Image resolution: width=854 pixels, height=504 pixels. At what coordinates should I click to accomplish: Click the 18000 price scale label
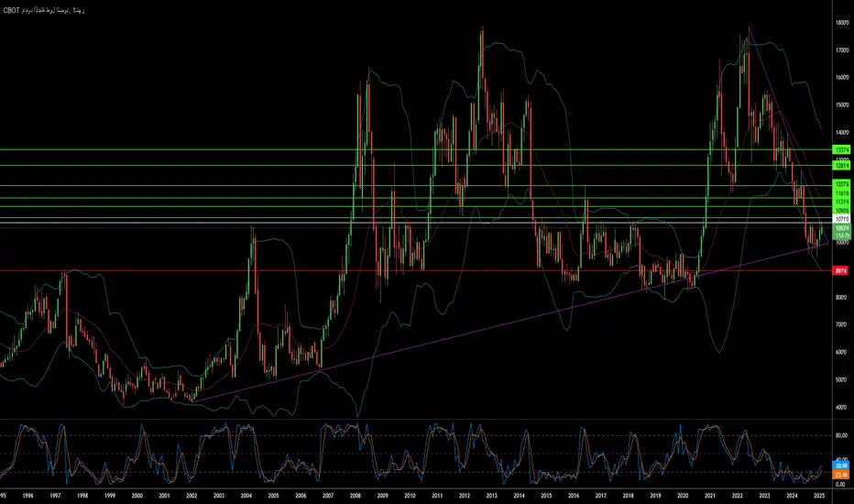pos(842,22)
